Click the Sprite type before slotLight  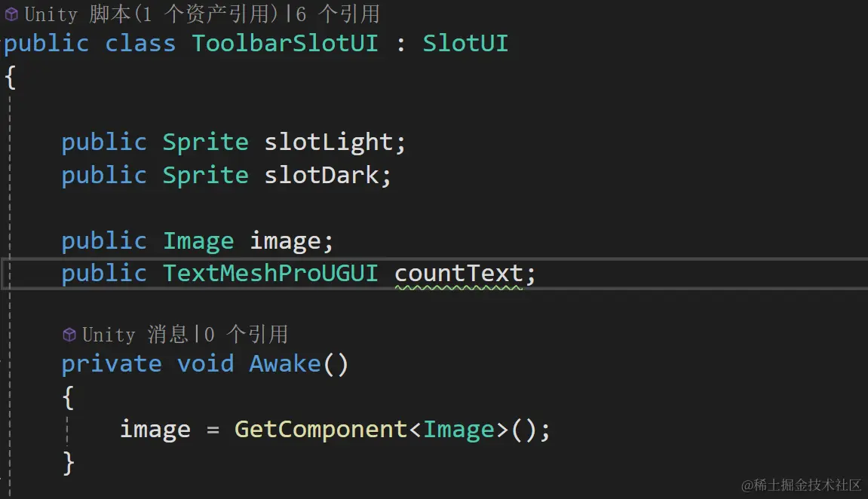click(x=205, y=142)
